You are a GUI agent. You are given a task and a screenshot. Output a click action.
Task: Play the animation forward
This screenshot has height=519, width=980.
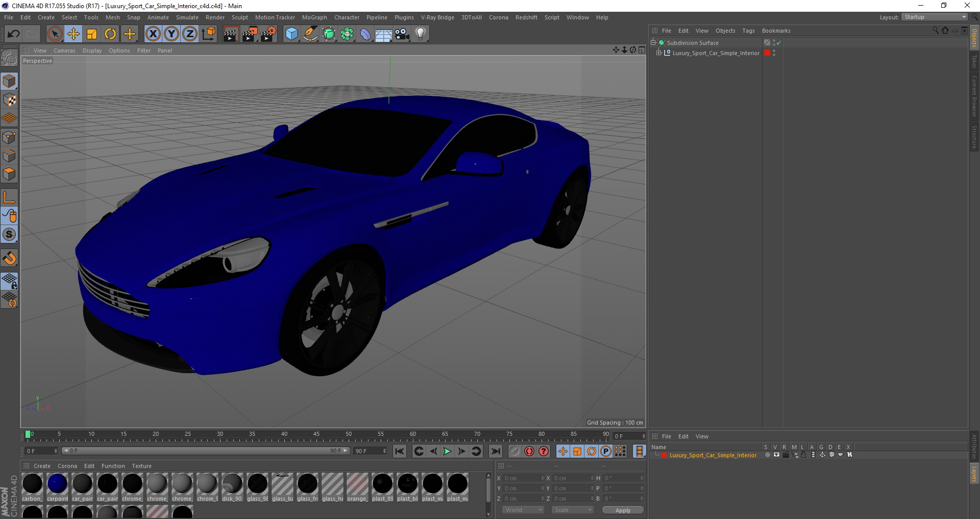pos(447,451)
